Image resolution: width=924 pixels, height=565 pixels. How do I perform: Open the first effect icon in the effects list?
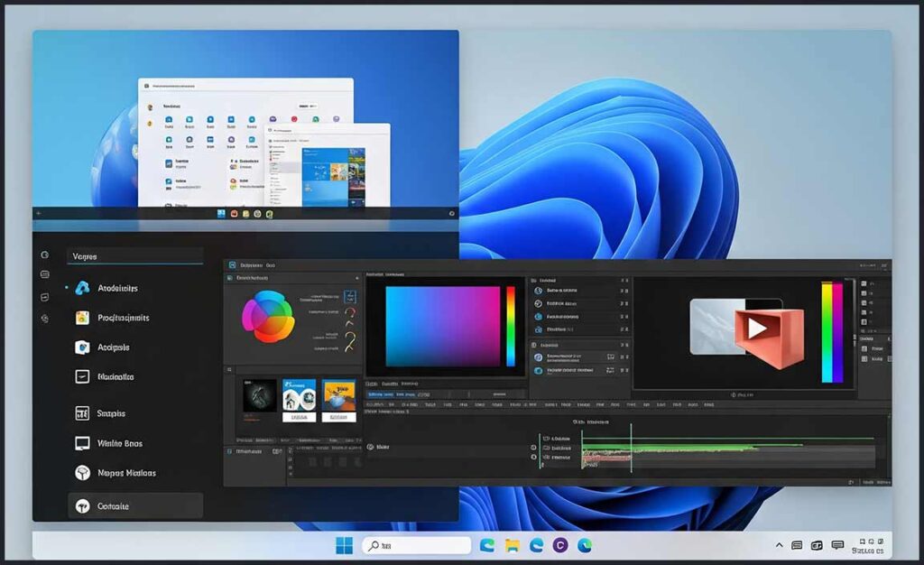(537, 291)
